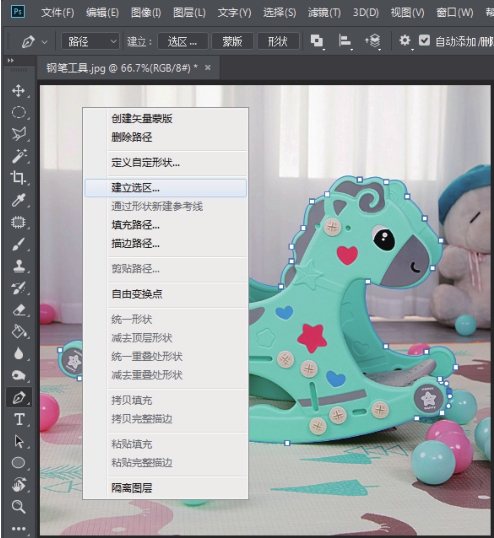This screenshot has width=494, height=538.
Task: Select the Paint Bucket tool
Action: coord(19,332)
